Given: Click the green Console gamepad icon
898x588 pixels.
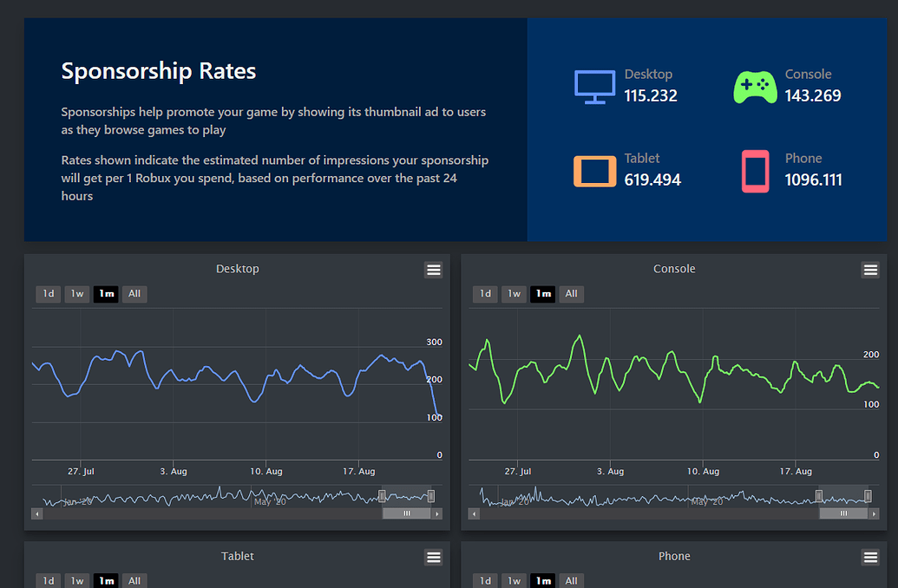Looking at the screenshot, I should point(755,85).
